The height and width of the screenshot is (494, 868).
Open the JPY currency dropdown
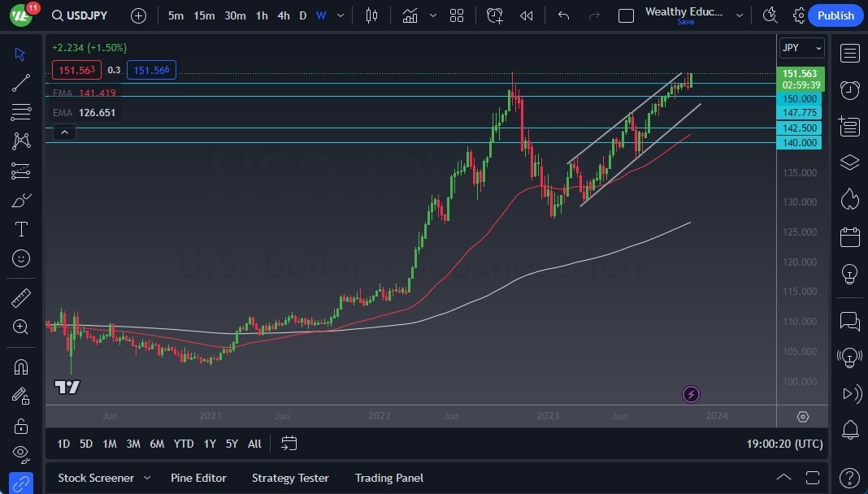point(801,47)
